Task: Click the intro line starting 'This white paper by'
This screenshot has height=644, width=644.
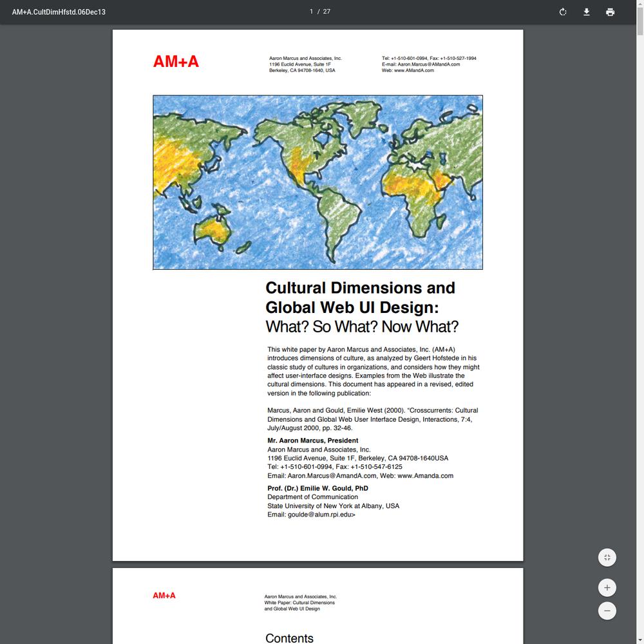Action: [x=361, y=350]
